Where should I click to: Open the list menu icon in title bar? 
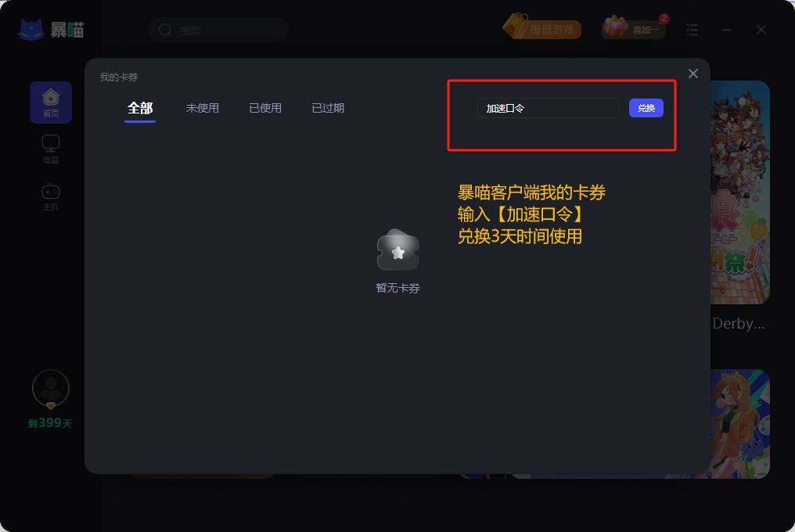692,30
